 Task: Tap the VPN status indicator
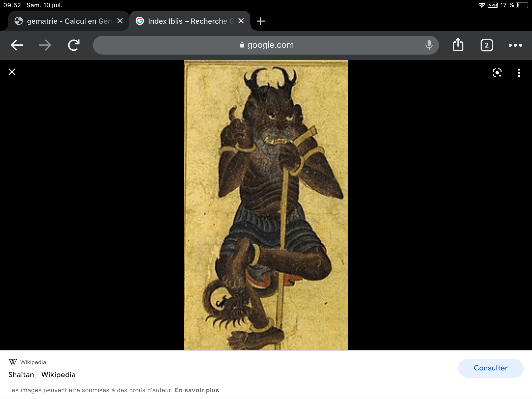tap(493, 5)
